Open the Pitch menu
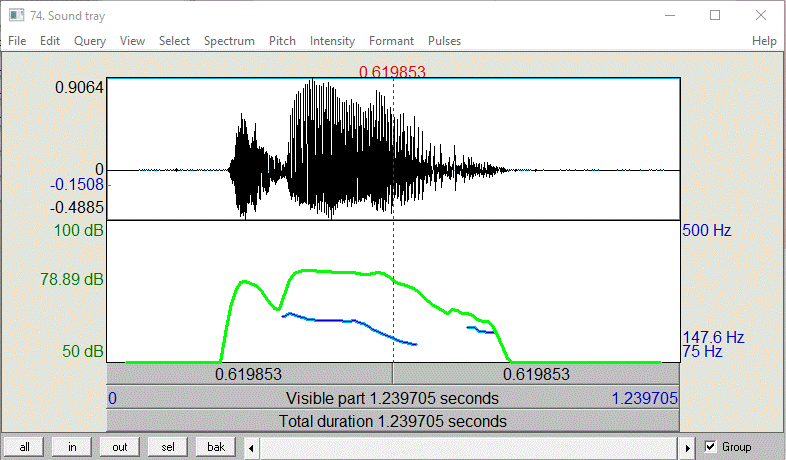This screenshot has width=786, height=460. (282, 41)
